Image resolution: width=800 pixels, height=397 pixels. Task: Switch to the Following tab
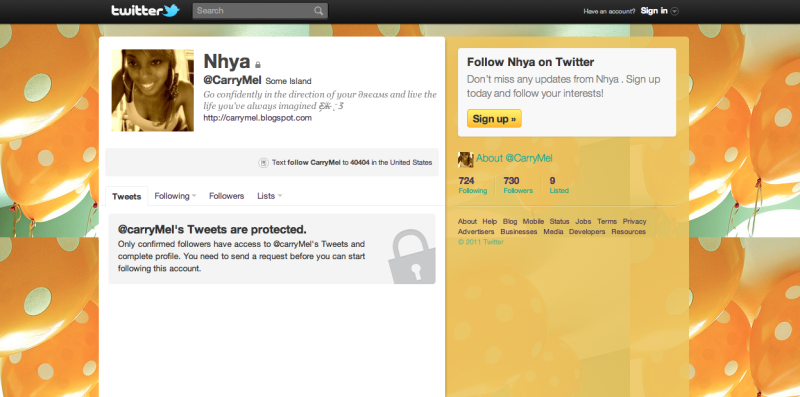point(172,196)
